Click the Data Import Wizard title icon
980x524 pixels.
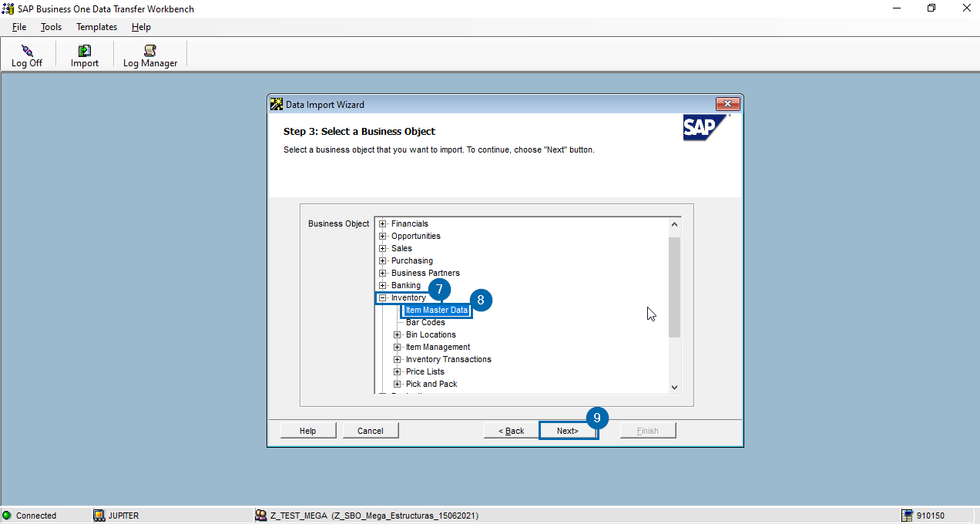tap(276, 104)
